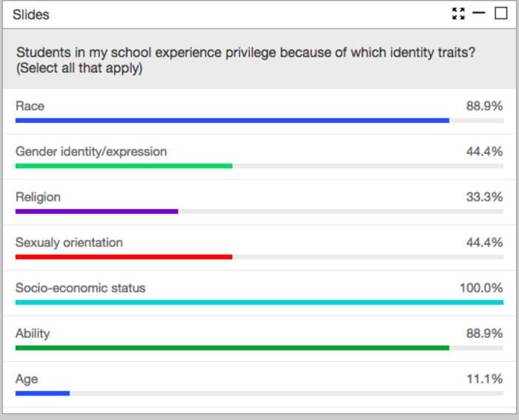Click the red Sexualy orientation bar
This screenshot has width=519, height=420.
(x=124, y=256)
